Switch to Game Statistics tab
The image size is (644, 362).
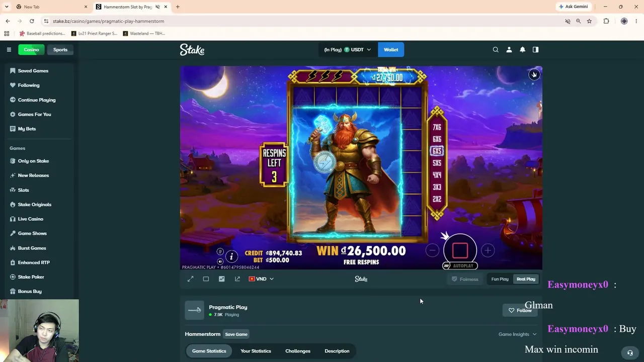[x=209, y=351]
